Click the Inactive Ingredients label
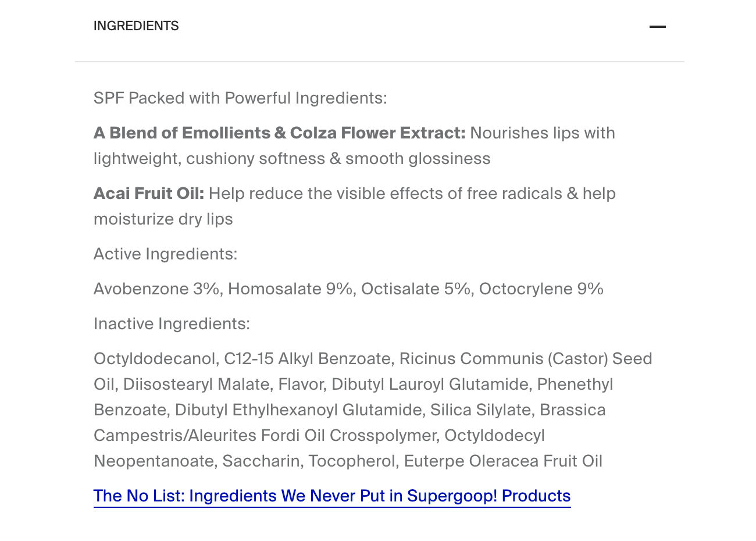This screenshot has height=541, width=756. 172,323
